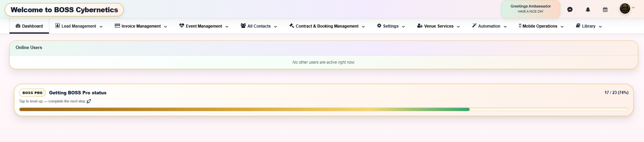The width and height of the screenshot is (644, 142).
Task: Click the 17 / 23 (74%) progress count
Action: point(616,93)
